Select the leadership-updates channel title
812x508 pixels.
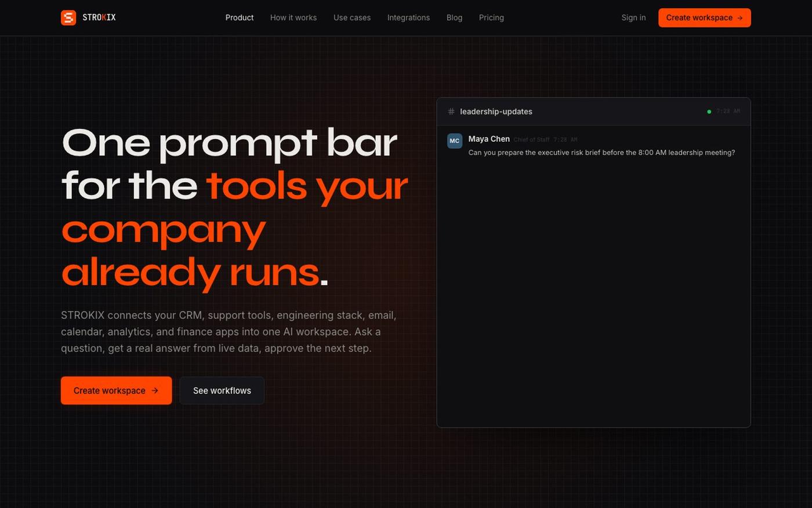click(x=496, y=111)
